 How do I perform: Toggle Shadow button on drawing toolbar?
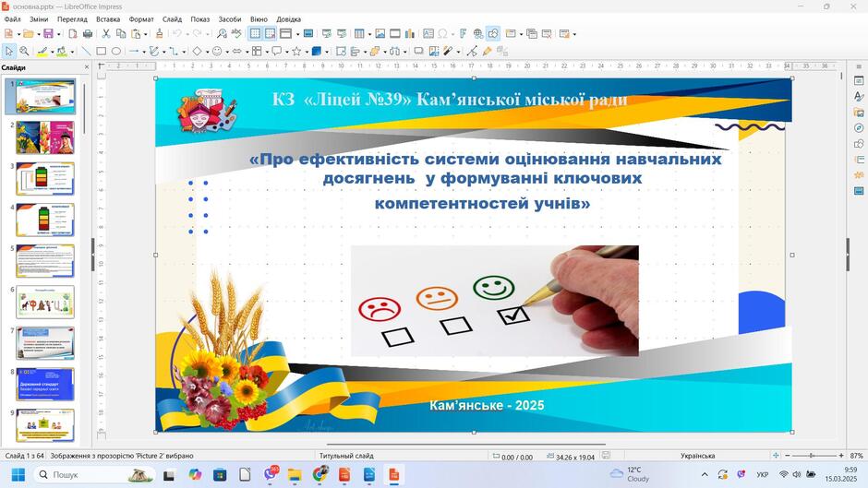click(x=419, y=51)
